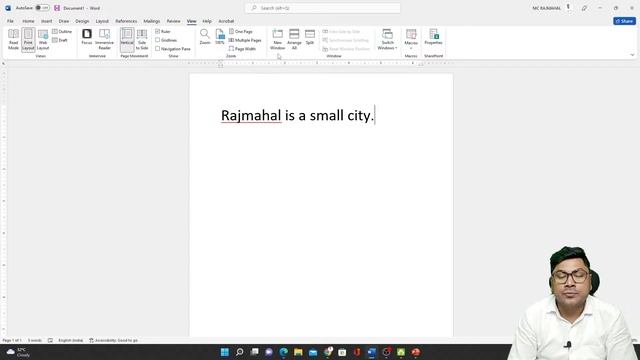Open SharePoint Properties

(x=433, y=37)
